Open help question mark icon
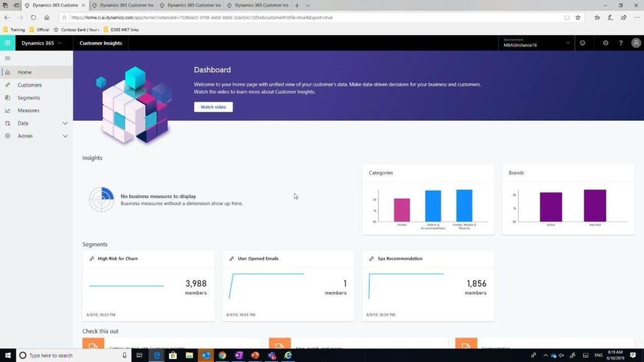Viewport: 644px width, 362px height. tap(621, 43)
